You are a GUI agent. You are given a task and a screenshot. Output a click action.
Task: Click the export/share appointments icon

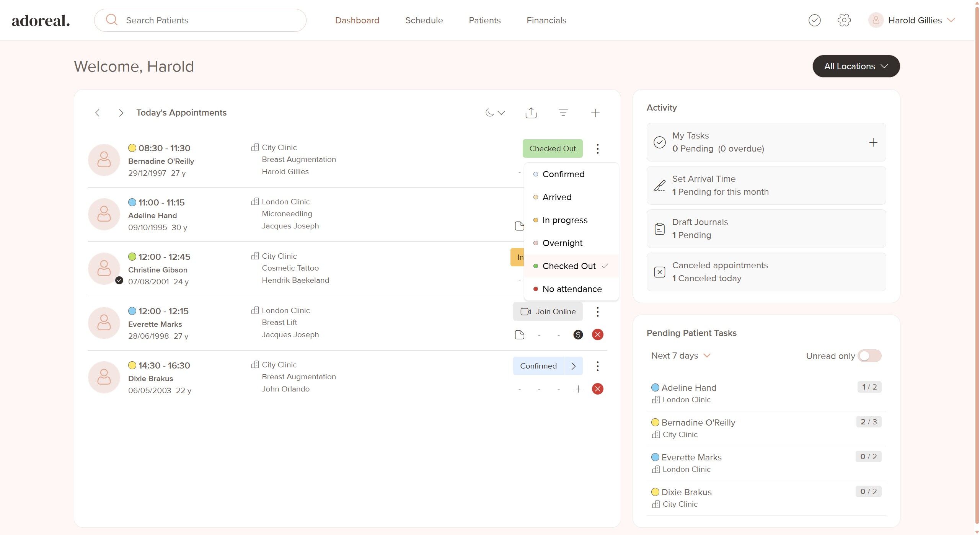coord(531,113)
